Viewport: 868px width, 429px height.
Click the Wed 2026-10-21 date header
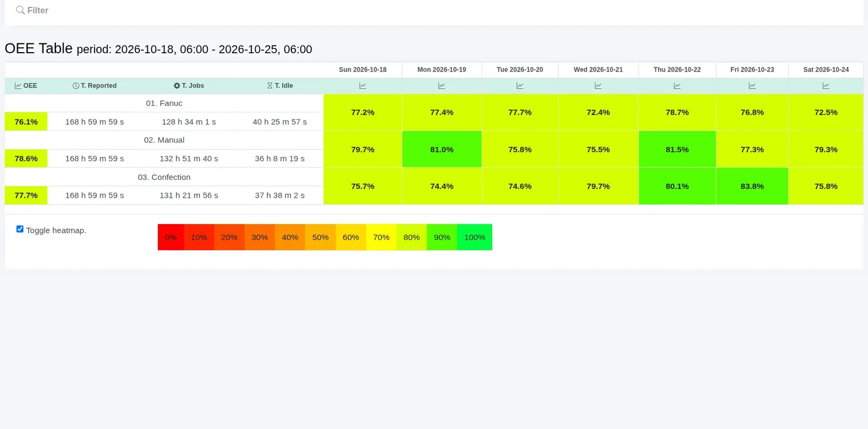(x=598, y=70)
